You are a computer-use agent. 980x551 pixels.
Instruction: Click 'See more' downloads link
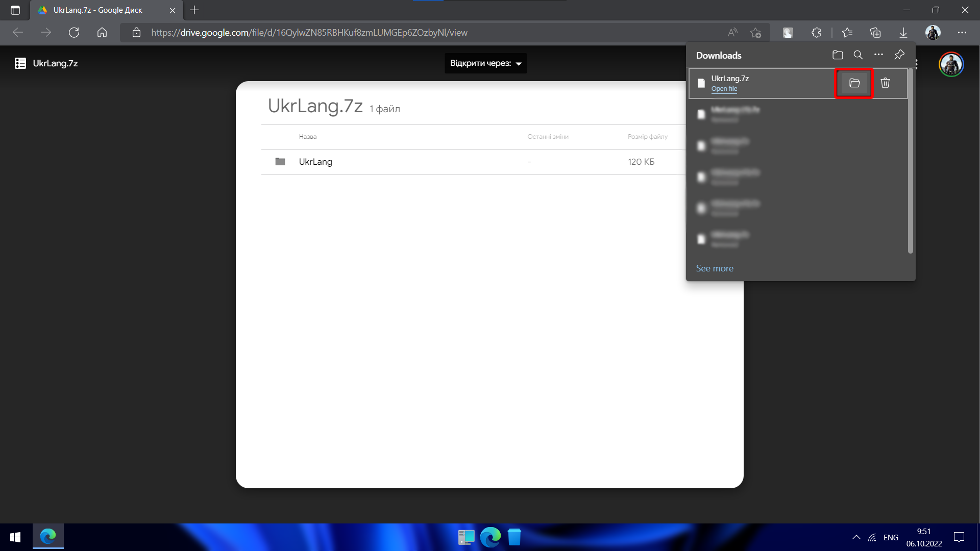(x=714, y=268)
